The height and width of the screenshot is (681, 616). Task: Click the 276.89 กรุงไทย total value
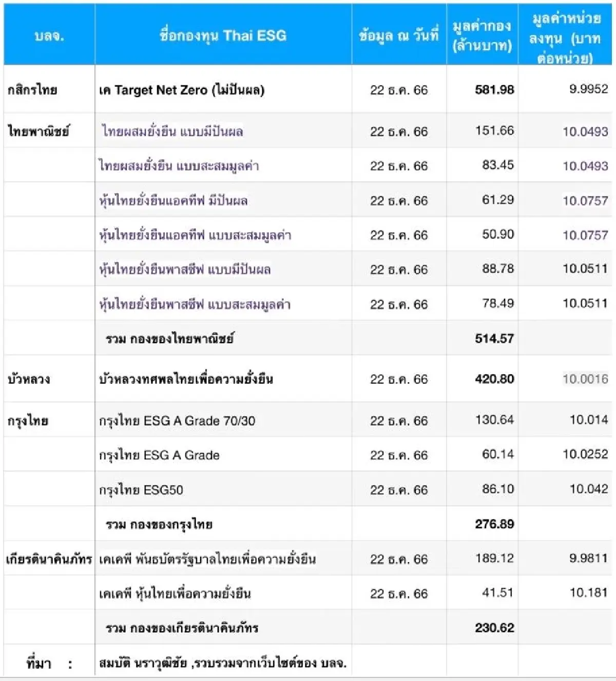click(494, 524)
